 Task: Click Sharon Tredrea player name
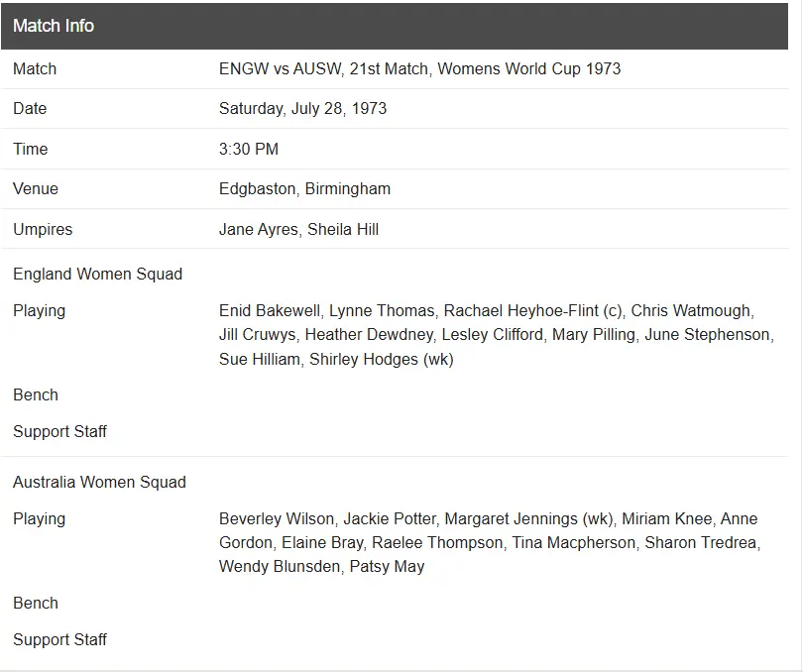pyautogui.click(x=701, y=542)
